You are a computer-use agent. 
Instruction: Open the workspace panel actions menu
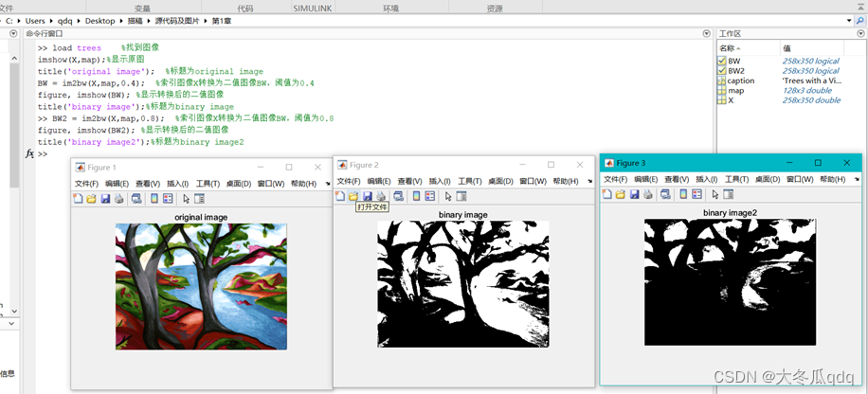(x=859, y=34)
